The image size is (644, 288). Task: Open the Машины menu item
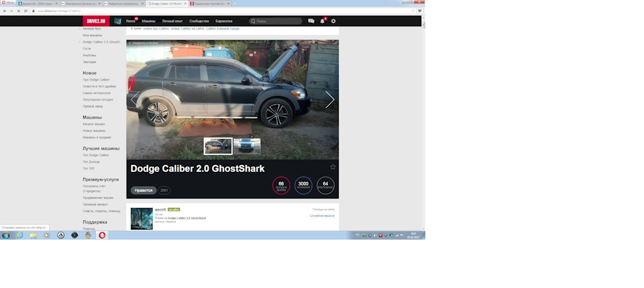point(149,21)
